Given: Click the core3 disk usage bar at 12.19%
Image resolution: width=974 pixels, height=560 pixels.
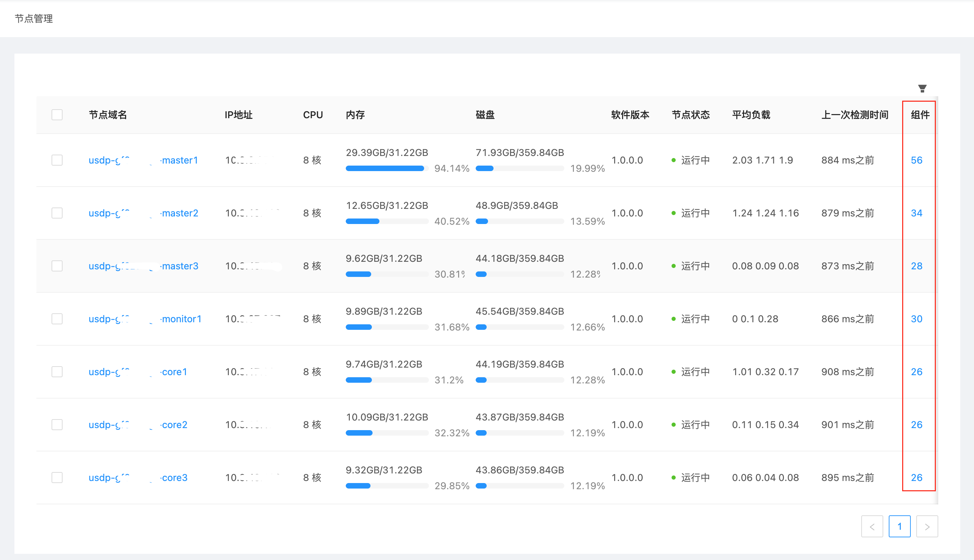Looking at the screenshot, I should [x=520, y=486].
